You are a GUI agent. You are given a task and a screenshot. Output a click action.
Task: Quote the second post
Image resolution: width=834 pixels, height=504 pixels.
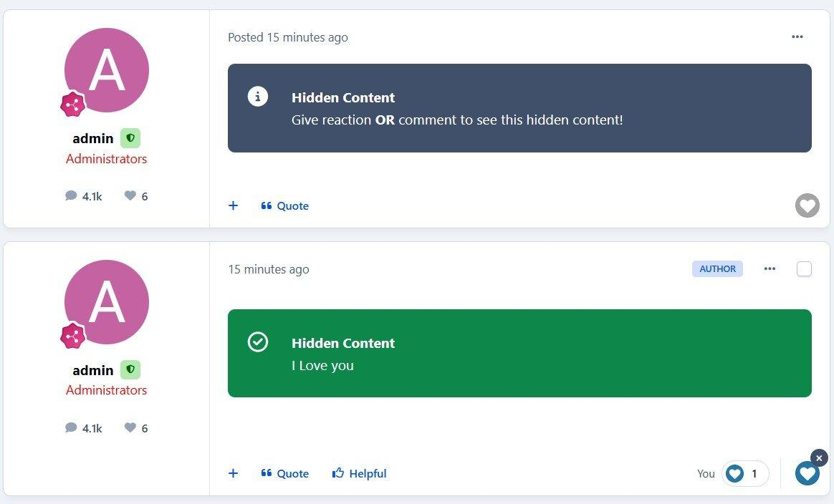tap(285, 473)
